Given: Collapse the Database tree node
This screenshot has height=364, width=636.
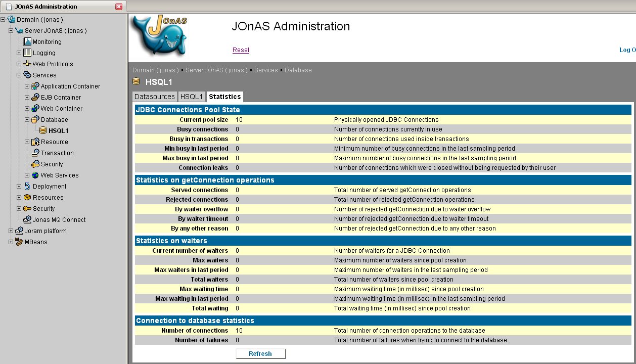Looking at the screenshot, I should click(x=27, y=120).
